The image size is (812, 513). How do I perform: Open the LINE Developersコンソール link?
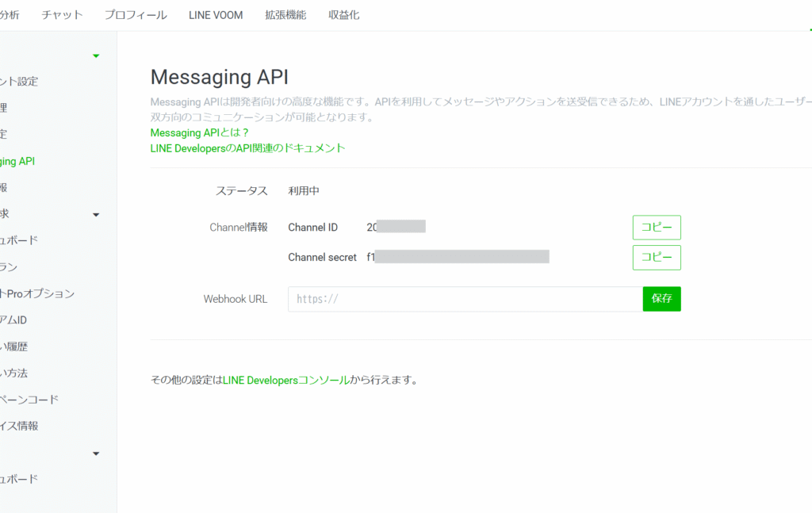point(285,380)
